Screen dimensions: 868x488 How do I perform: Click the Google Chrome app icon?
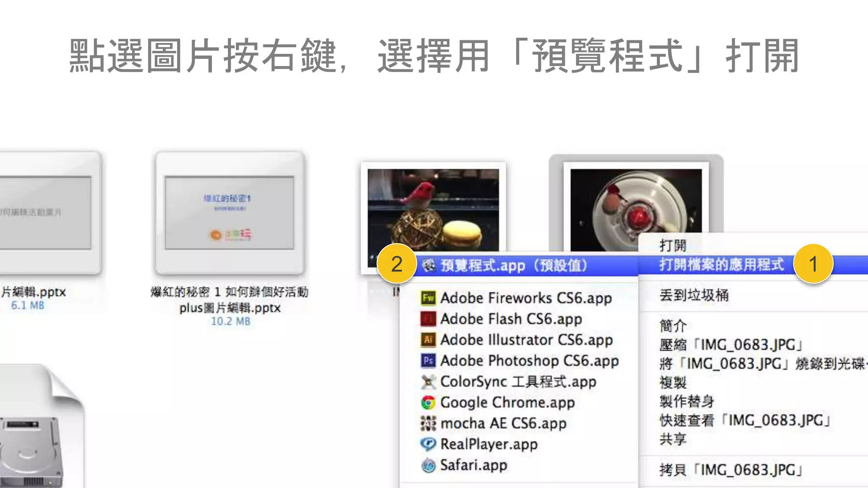(428, 402)
